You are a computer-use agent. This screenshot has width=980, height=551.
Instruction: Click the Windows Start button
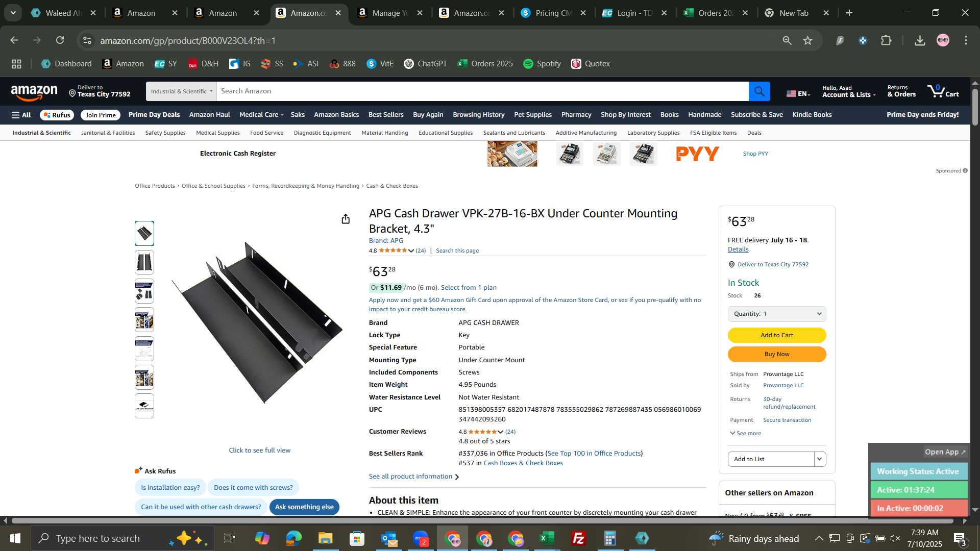point(15,538)
